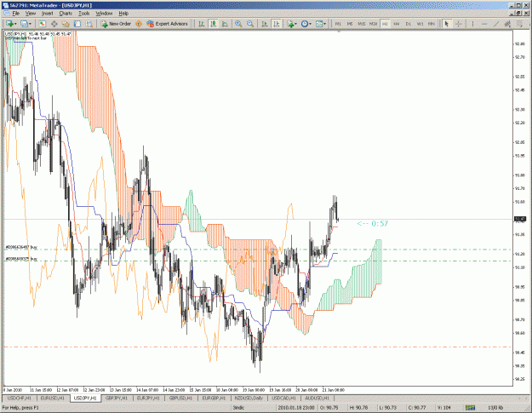Select the H1 timeframe button

pos(385,24)
